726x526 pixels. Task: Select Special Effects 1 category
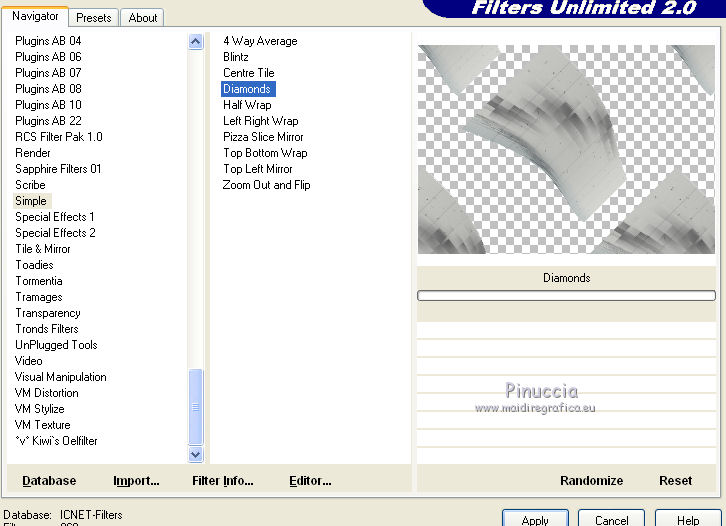pyautogui.click(x=55, y=217)
